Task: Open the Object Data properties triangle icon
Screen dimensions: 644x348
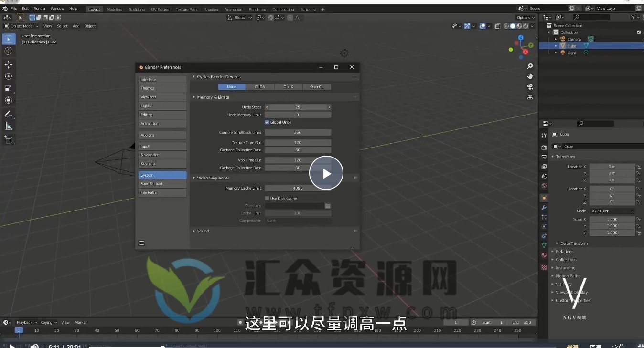Action: 544,245
